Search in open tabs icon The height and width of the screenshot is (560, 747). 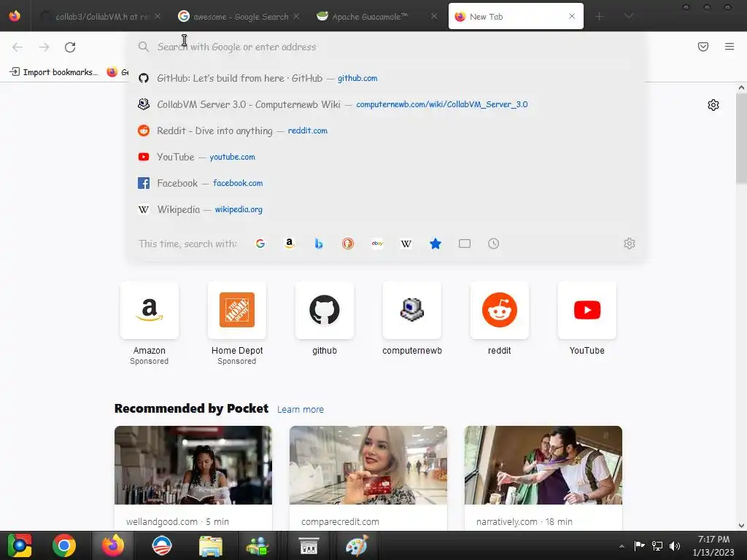465,244
